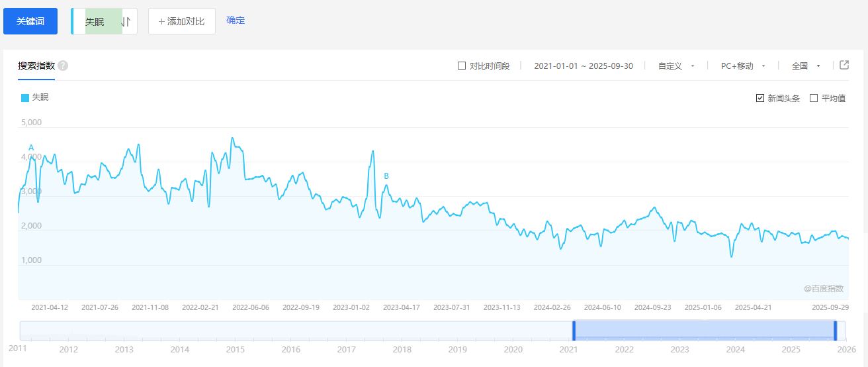Select the 搜索指数 tab
868x367 pixels.
click(36, 66)
